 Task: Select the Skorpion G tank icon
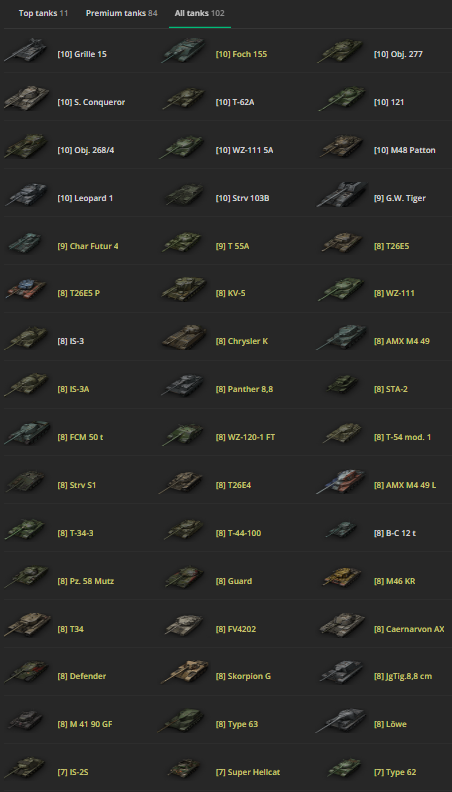pyautogui.click(x=184, y=672)
